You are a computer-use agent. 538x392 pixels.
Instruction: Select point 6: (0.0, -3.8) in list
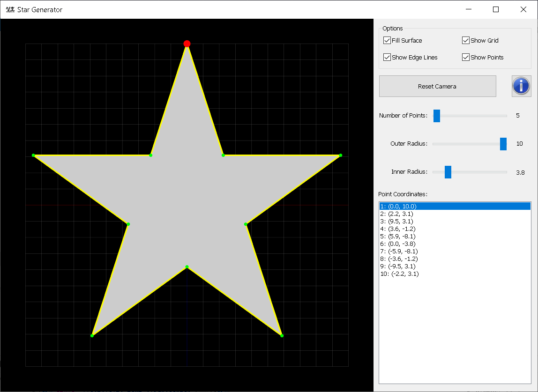click(398, 244)
